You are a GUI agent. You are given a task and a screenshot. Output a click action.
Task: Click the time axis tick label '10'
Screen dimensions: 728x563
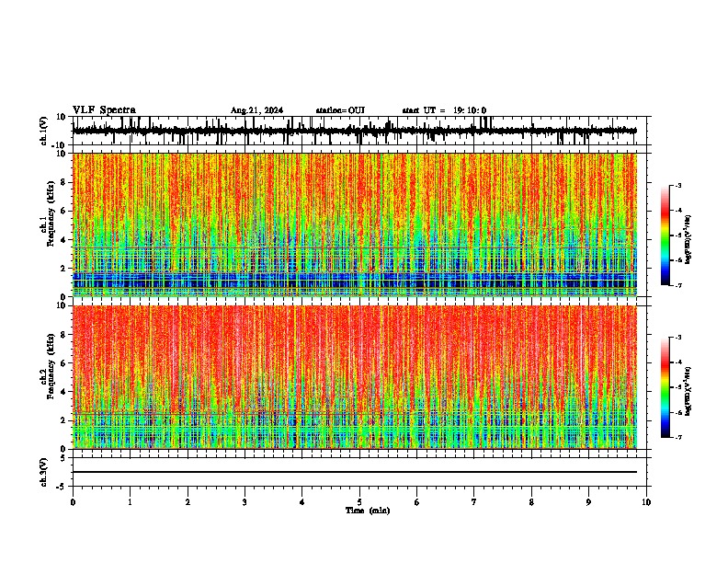click(646, 502)
